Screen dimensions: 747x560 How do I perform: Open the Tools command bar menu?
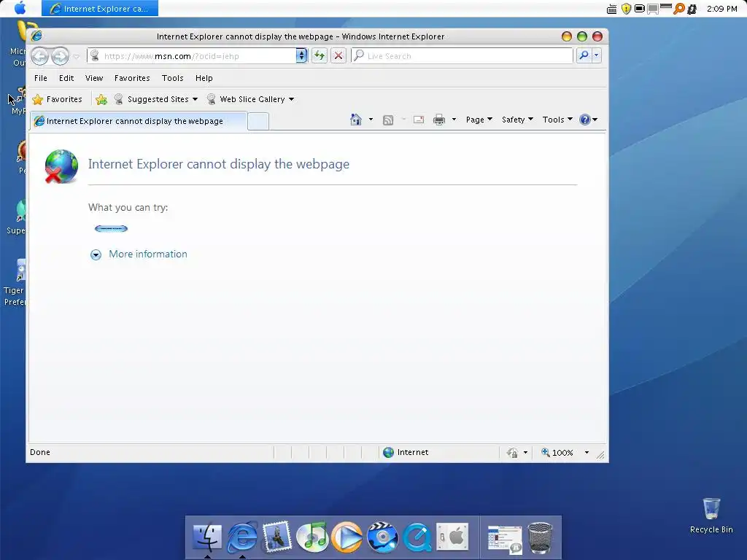[557, 120]
